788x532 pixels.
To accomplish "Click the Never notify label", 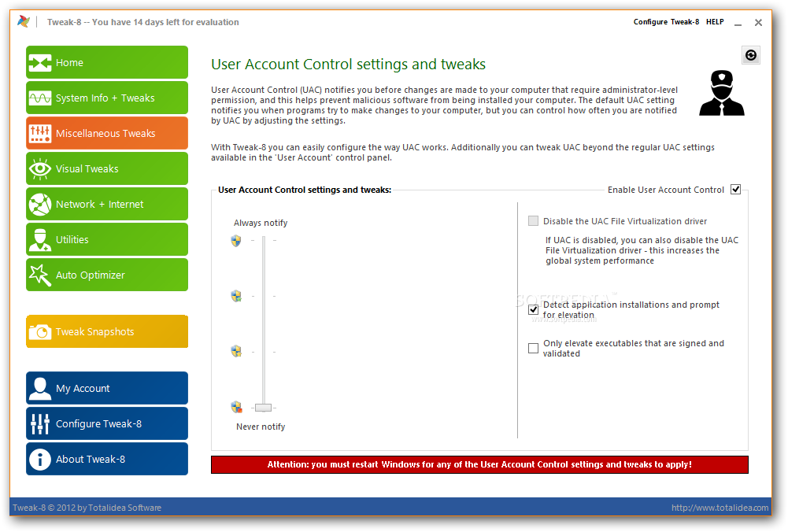I will coord(261,427).
